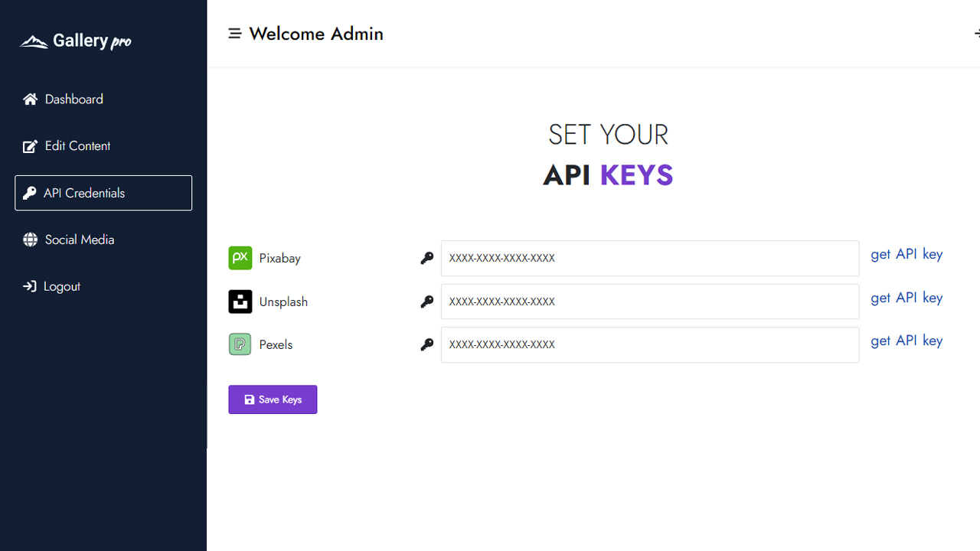
Task: Click the Pixabay logo icon
Action: tap(240, 258)
